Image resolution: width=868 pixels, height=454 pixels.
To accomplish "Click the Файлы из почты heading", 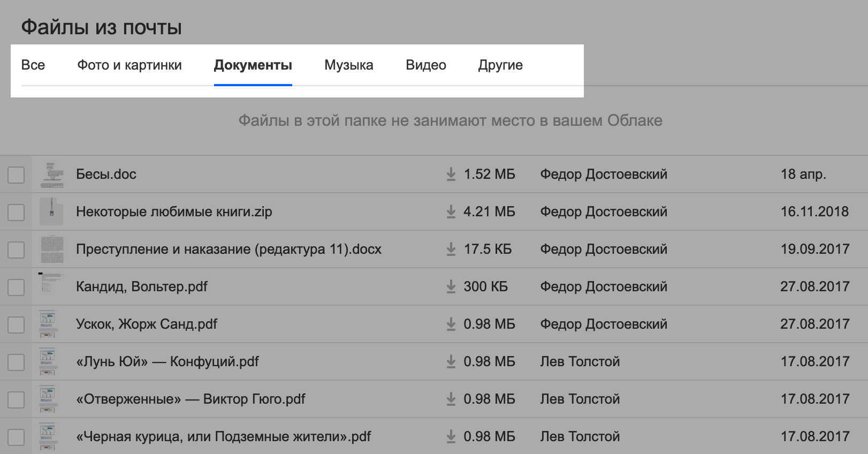I will point(102,27).
